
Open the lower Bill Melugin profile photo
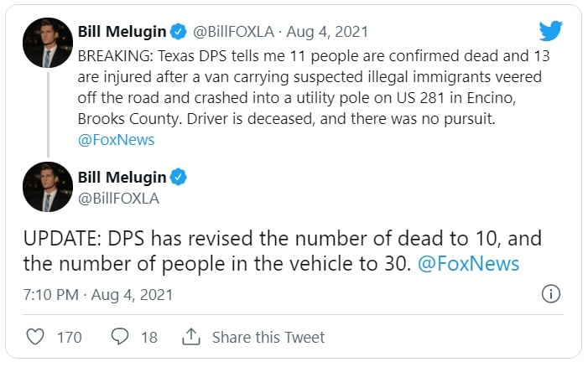(x=48, y=187)
